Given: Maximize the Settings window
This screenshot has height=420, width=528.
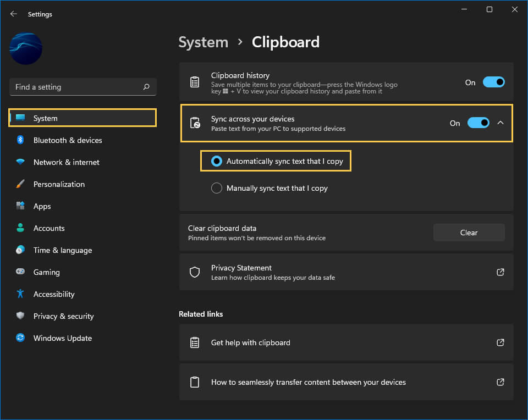Looking at the screenshot, I should [x=490, y=9].
